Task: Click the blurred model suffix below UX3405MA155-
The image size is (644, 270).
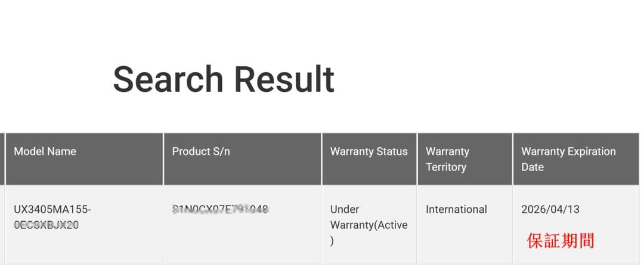Action: pyautogui.click(x=46, y=225)
